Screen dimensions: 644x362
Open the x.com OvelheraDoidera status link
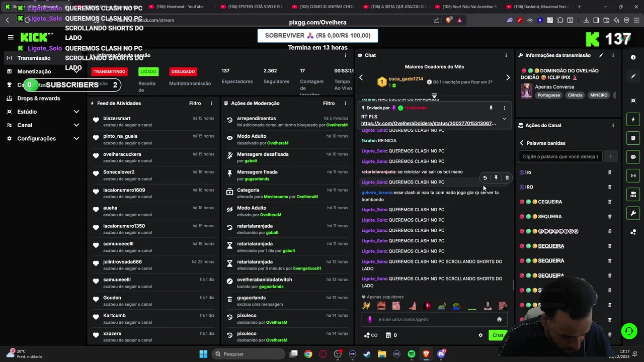click(x=429, y=123)
